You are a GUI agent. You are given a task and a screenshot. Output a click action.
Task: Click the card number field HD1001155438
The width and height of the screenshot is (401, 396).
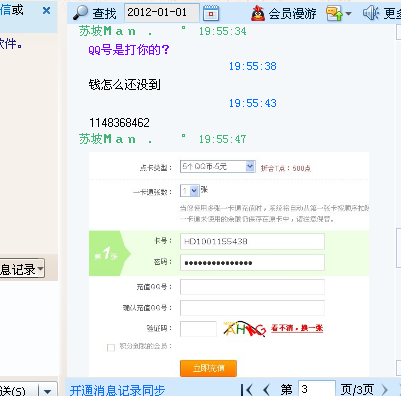(x=252, y=241)
